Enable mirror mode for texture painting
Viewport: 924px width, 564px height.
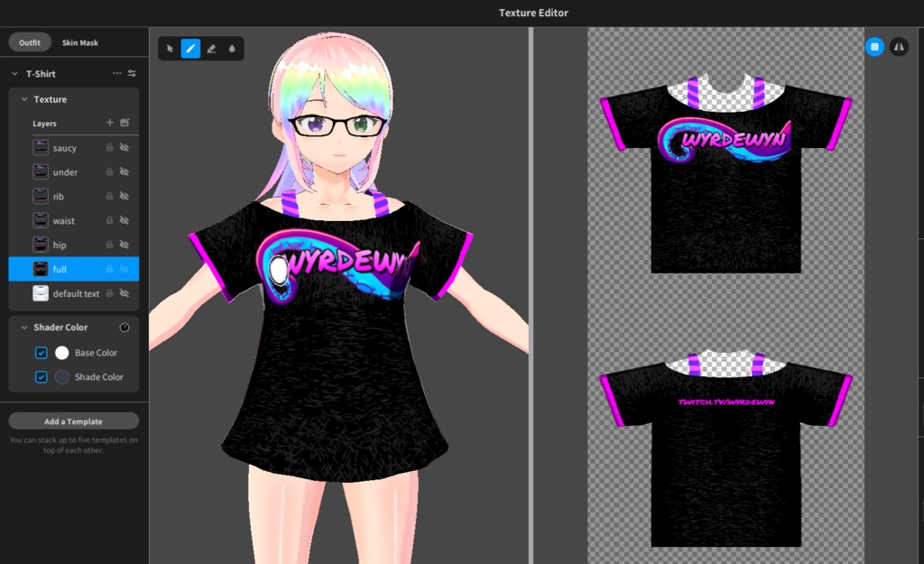[899, 47]
